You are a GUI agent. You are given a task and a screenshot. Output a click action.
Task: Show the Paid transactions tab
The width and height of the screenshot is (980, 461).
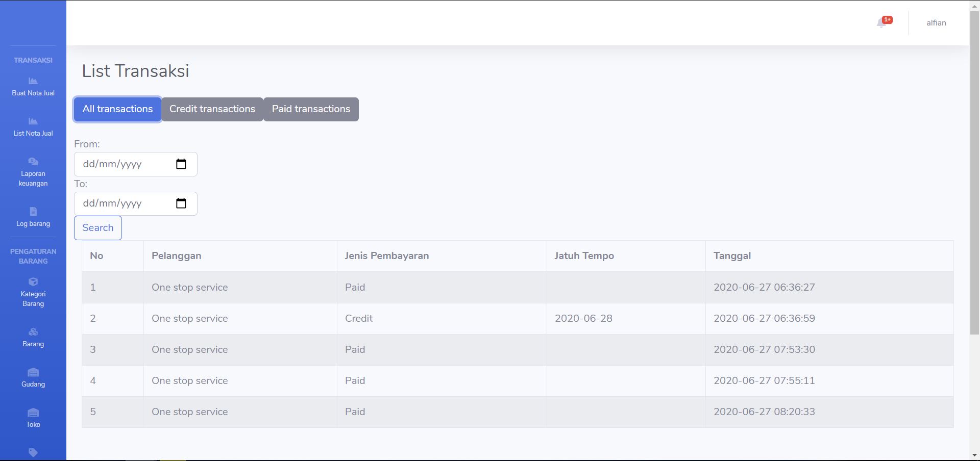click(x=311, y=109)
